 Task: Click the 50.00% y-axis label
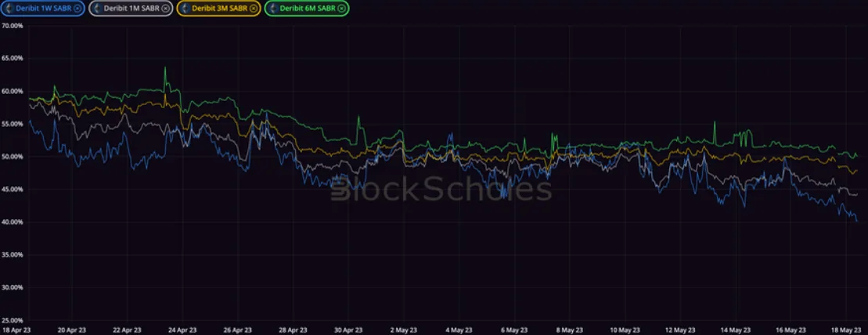click(x=13, y=157)
